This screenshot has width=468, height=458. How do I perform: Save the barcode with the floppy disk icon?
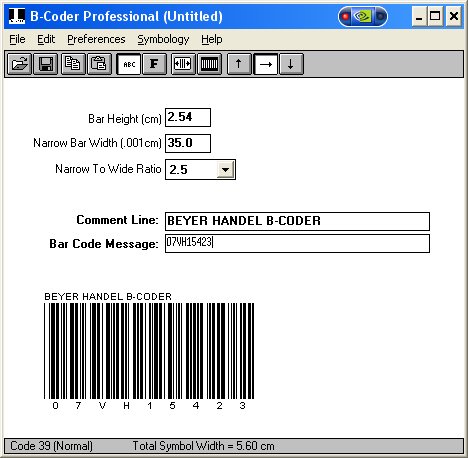[x=46, y=64]
